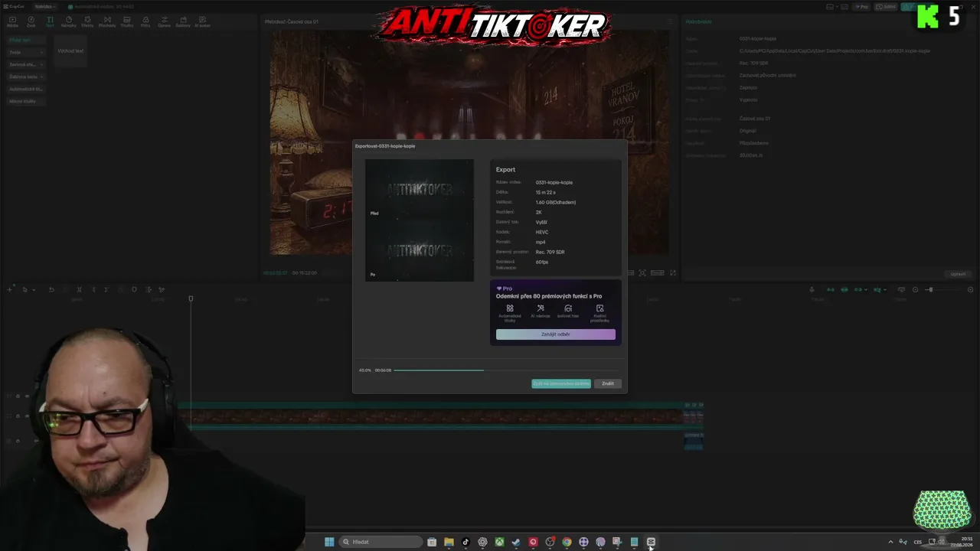Select the Výchozí text preset thumbnail
Viewport: 980px width, 551px height.
tap(70, 51)
